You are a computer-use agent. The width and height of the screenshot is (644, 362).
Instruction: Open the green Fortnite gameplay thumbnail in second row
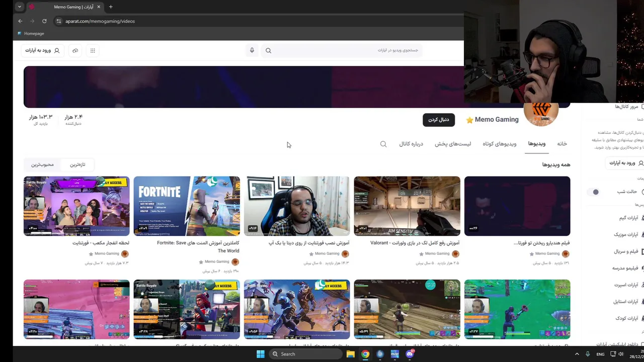[x=517, y=310]
